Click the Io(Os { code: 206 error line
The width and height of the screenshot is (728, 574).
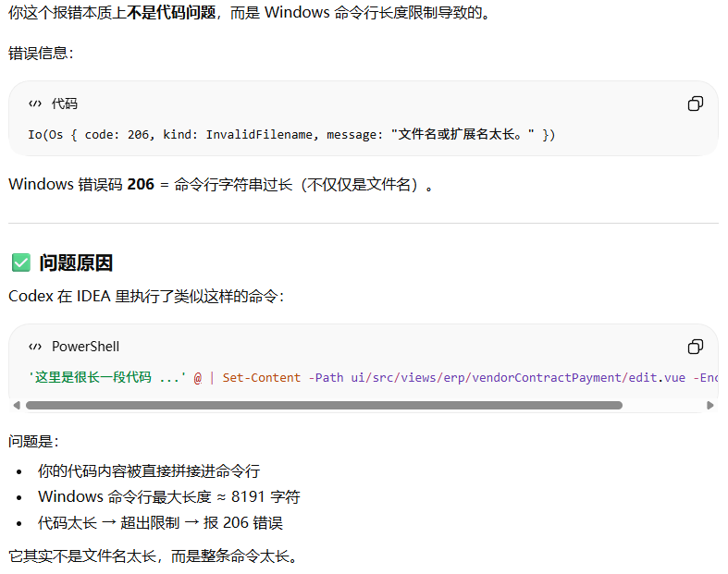pyautogui.click(x=291, y=135)
